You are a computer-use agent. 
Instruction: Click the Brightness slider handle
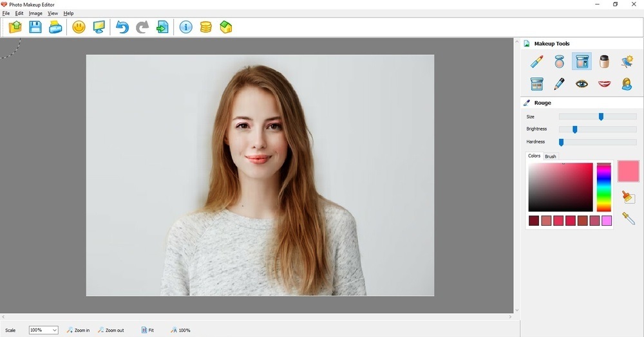(575, 129)
